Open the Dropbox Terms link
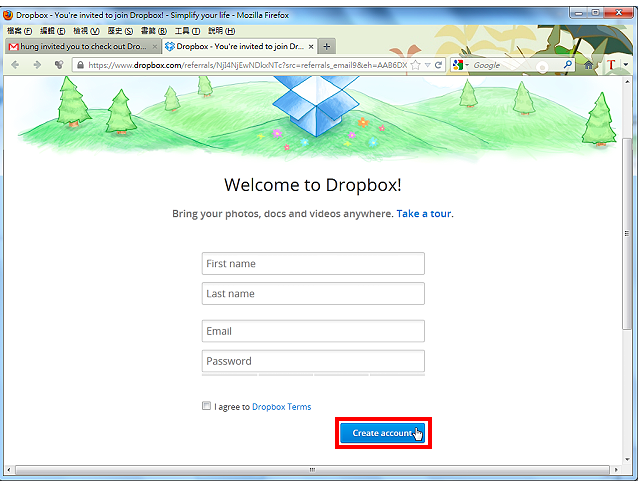Image resolution: width=642 pixels, height=486 pixels. [282, 407]
